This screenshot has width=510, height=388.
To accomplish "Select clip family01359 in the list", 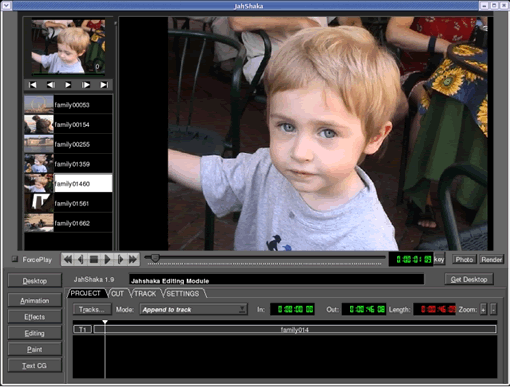I will (x=83, y=164).
